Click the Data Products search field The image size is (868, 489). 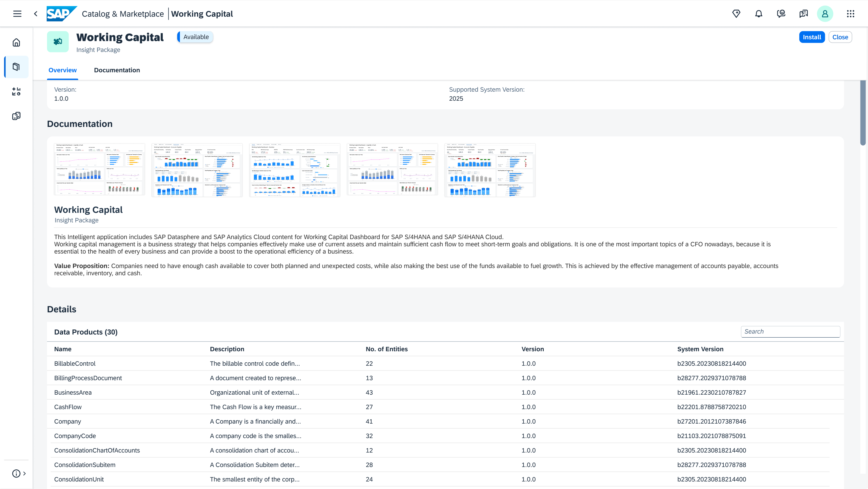click(x=790, y=332)
